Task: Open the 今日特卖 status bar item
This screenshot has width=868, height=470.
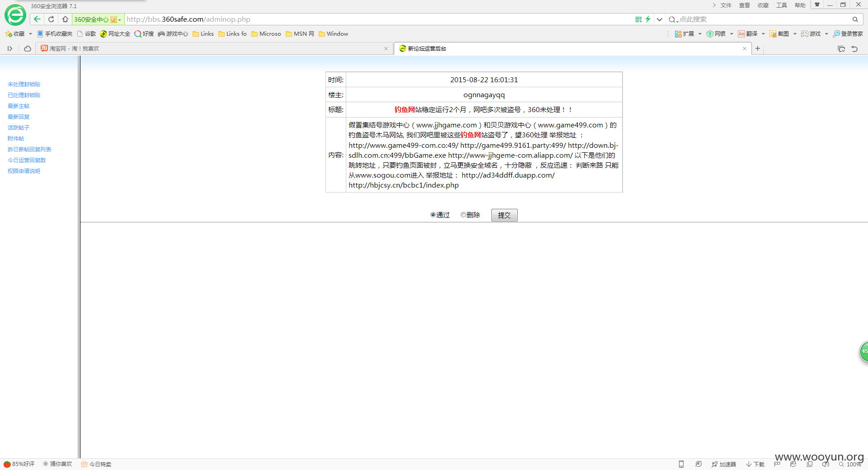Action: pyautogui.click(x=96, y=464)
